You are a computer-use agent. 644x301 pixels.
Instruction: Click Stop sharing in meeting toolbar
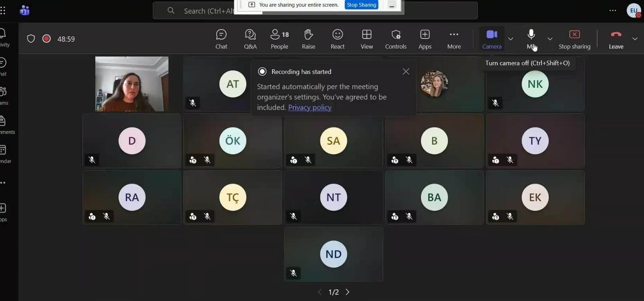click(574, 39)
